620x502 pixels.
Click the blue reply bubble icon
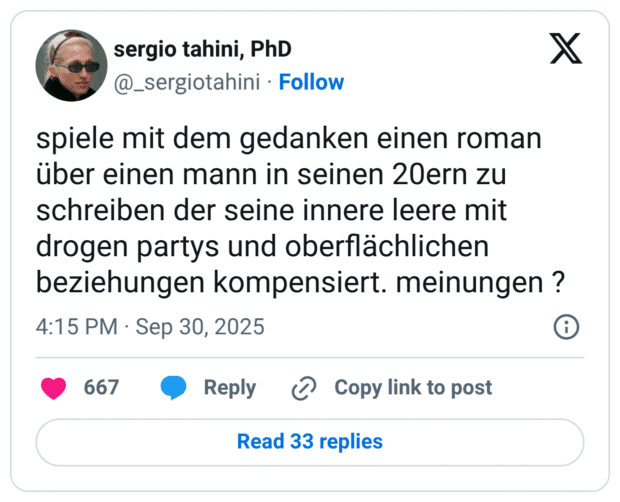[174, 388]
